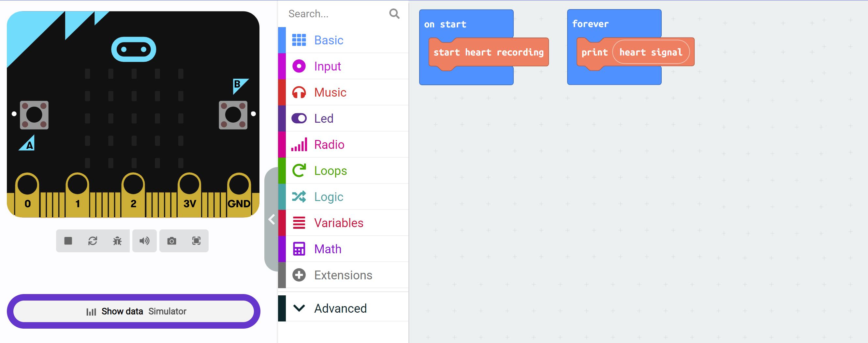
Task: Open the Basic blocks category
Action: (x=343, y=40)
